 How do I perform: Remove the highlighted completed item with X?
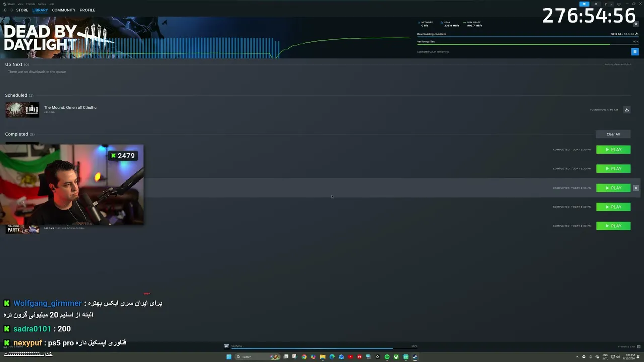(x=636, y=188)
